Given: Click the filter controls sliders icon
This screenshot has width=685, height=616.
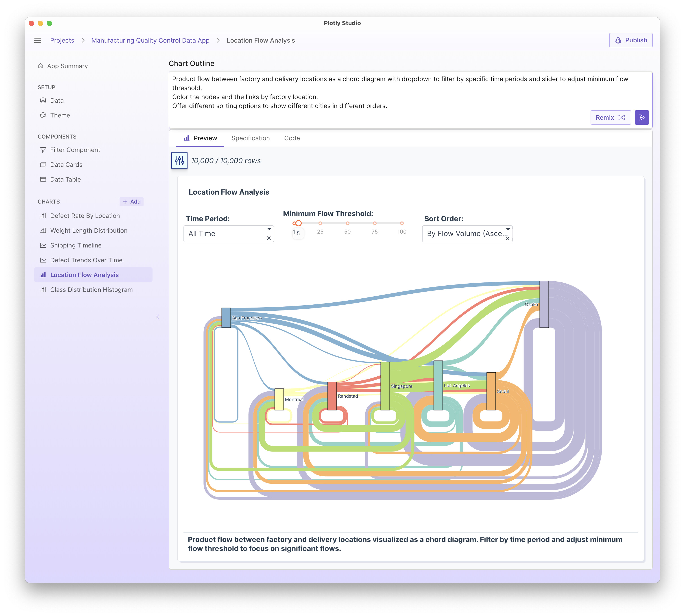Looking at the screenshot, I should (179, 161).
